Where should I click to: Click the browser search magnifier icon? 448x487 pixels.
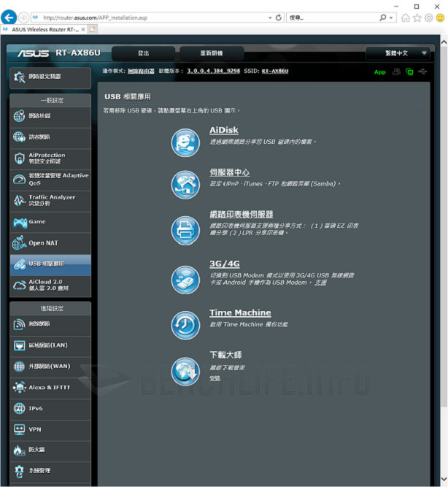coord(383,18)
